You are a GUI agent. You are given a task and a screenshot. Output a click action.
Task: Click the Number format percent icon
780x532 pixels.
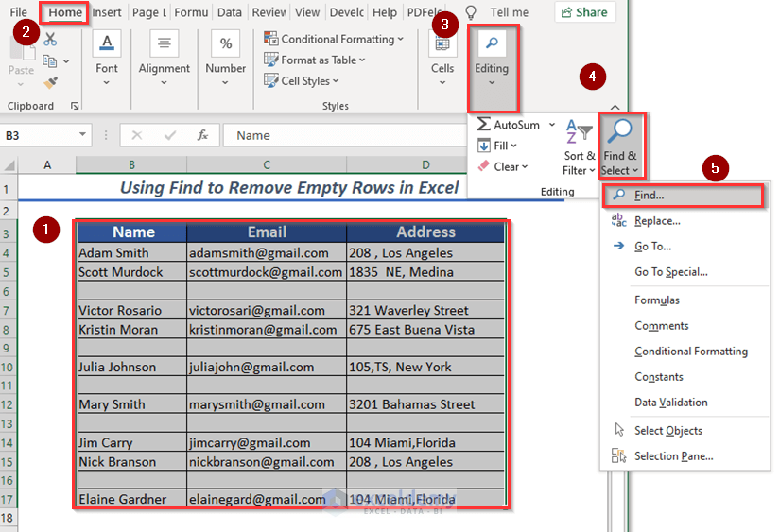pos(225,43)
